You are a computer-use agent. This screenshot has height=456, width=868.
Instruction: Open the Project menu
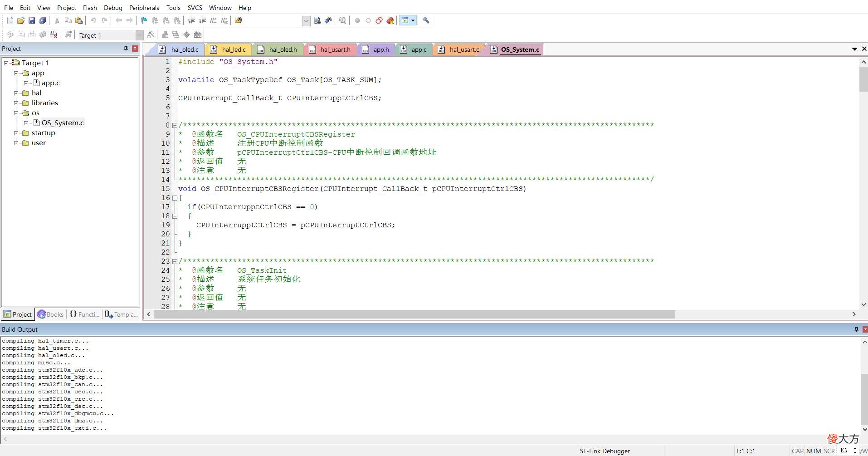click(x=67, y=8)
